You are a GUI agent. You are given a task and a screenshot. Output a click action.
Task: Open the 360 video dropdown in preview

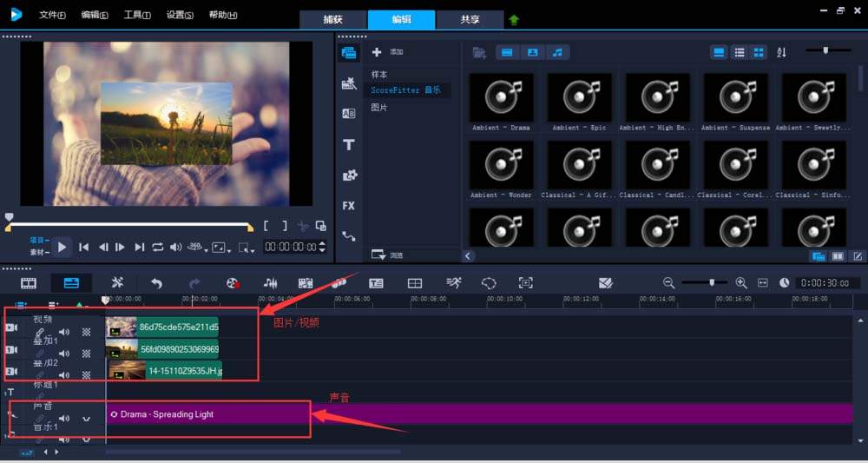pos(196,248)
